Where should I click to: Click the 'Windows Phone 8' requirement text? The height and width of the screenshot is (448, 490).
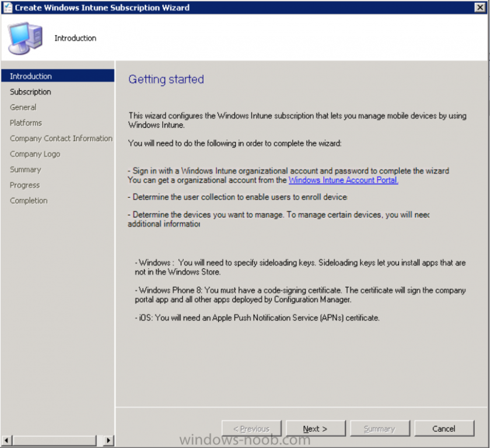click(300, 295)
